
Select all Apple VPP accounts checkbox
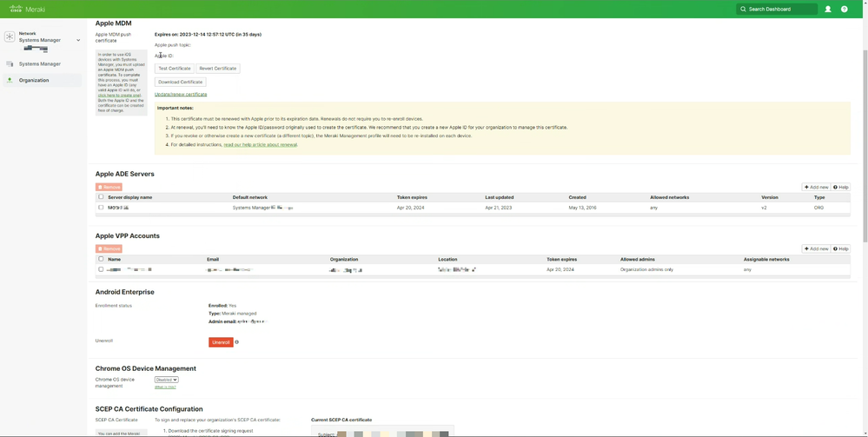click(x=101, y=259)
